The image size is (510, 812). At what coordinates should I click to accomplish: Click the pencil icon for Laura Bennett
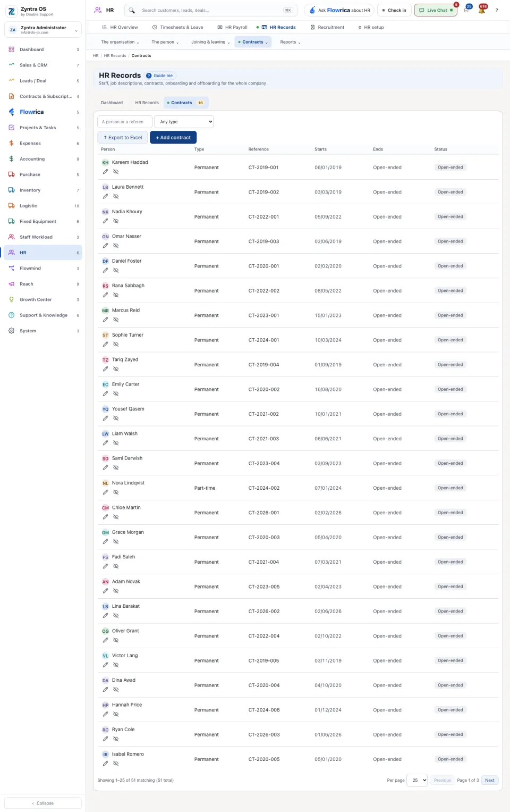click(x=105, y=196)
